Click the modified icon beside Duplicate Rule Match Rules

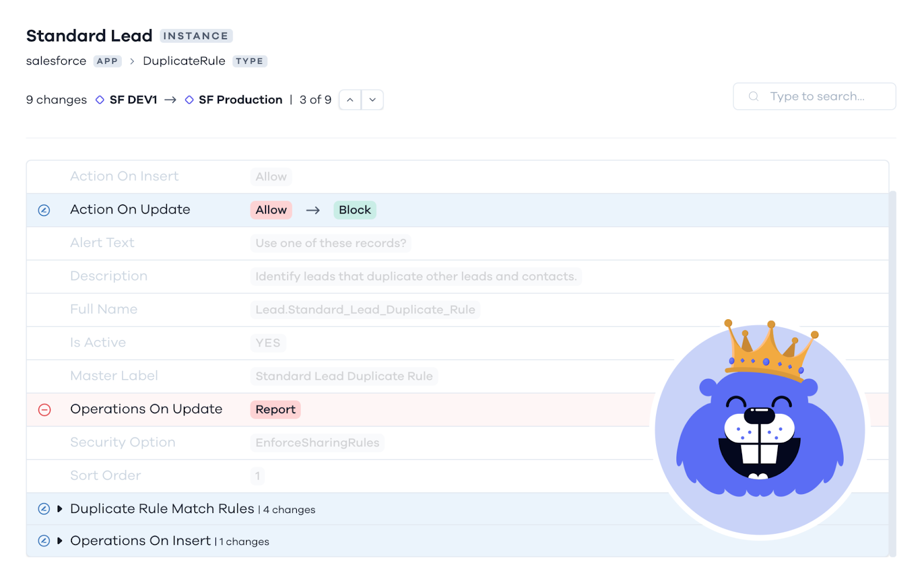pyautogui.click(x=44, y=509)
